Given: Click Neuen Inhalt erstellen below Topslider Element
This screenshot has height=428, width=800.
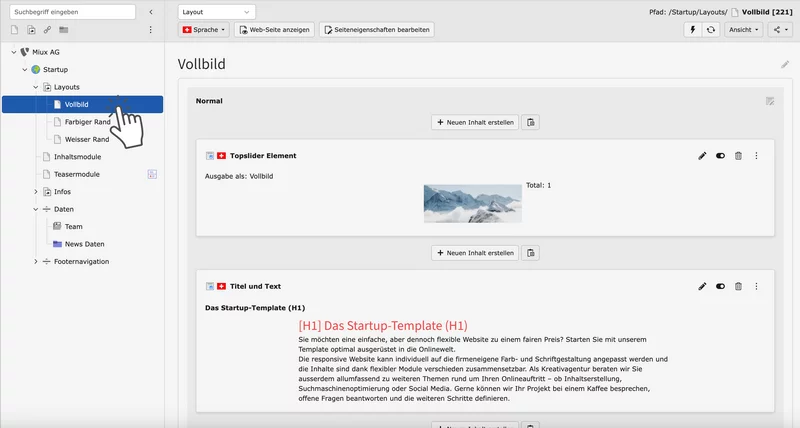Looking at the screenshot, I should (x=475, y=253).
